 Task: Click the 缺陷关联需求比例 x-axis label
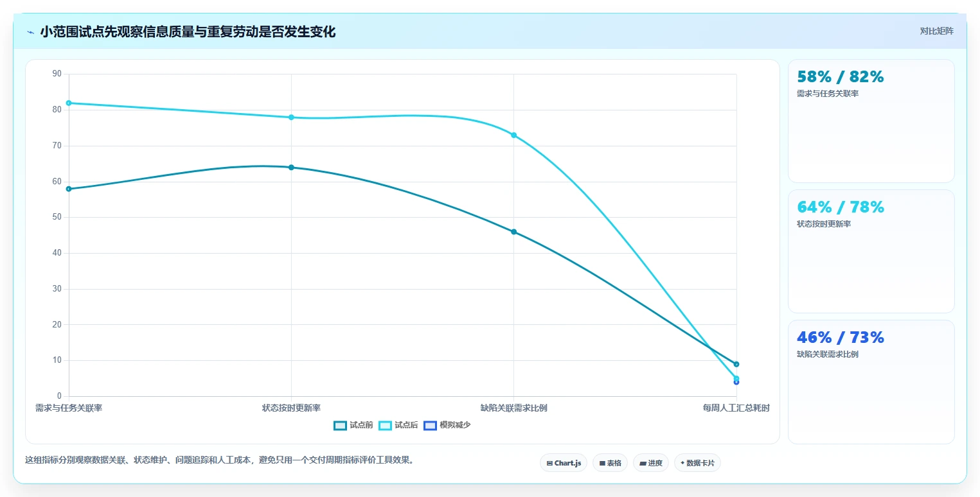click(513, 408)
